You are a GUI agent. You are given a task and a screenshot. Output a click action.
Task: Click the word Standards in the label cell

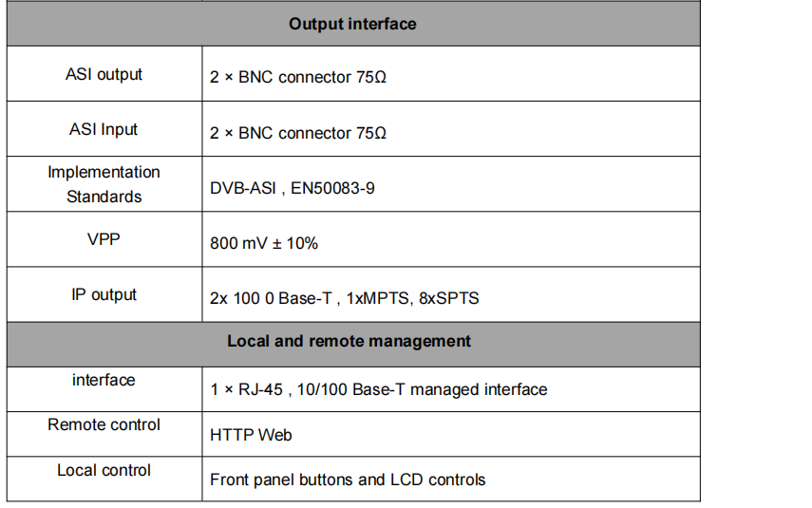pos(104,197)
